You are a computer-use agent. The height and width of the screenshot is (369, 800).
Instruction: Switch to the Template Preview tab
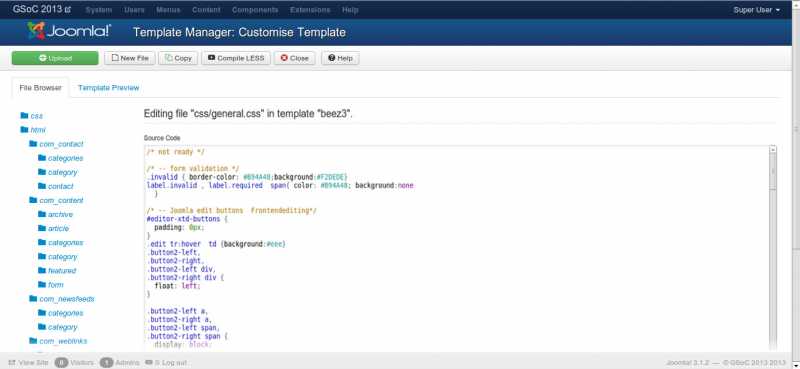click(109, 88)
